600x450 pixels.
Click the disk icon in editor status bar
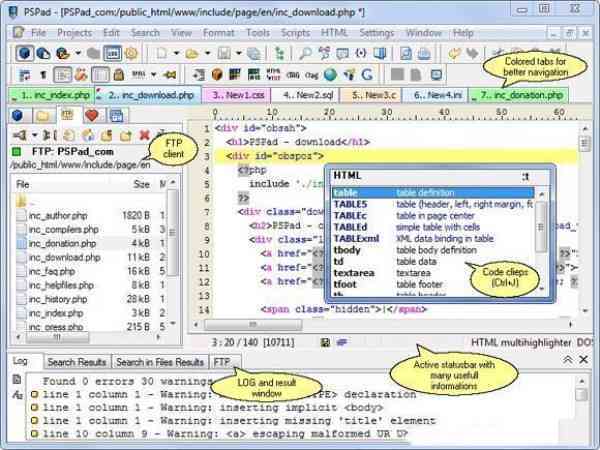pos(325,342)
